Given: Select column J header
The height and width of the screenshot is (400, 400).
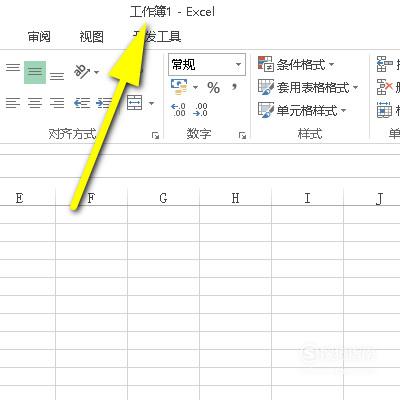Looking at the screenshot, I should click(x=372, y=198).
